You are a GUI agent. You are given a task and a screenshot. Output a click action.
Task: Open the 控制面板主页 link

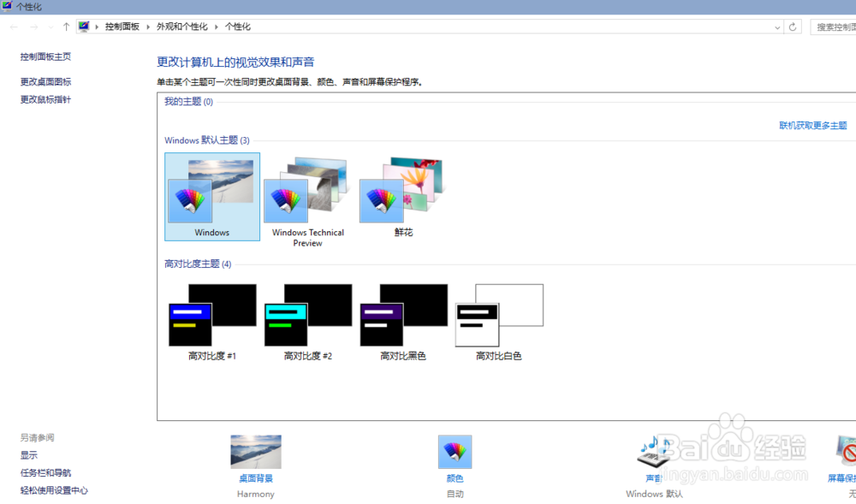(x=46, y=56)
